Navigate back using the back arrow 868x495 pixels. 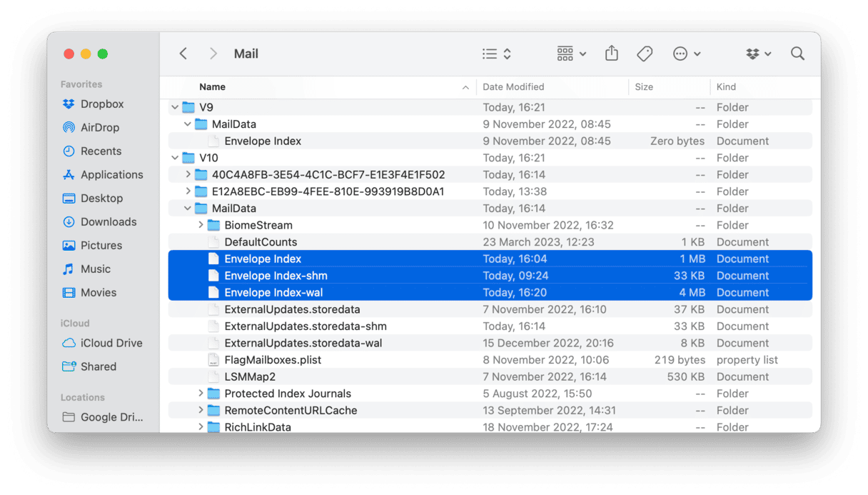click(x=183, y=54)
